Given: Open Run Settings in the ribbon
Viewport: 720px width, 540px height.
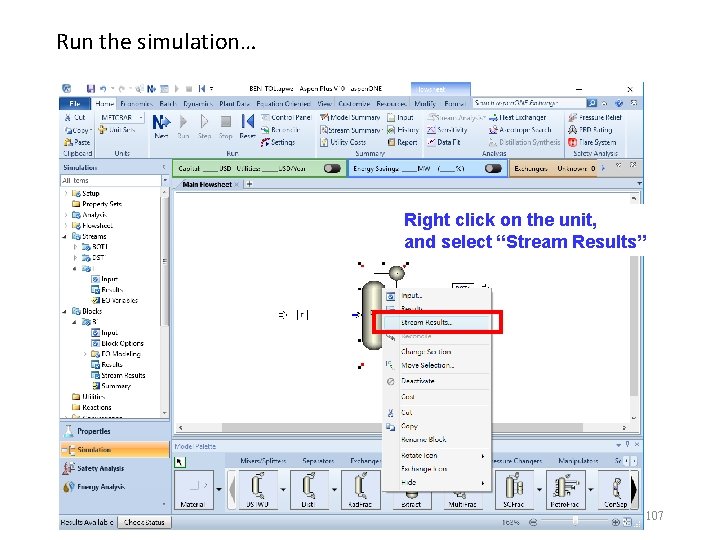Looking at the screenshot, I should click(278, 142).
